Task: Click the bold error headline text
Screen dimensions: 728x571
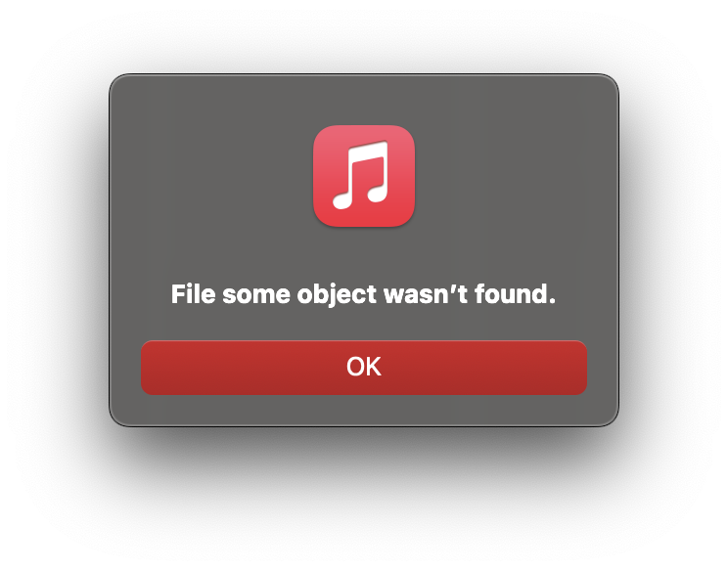Action: [363, 294]
